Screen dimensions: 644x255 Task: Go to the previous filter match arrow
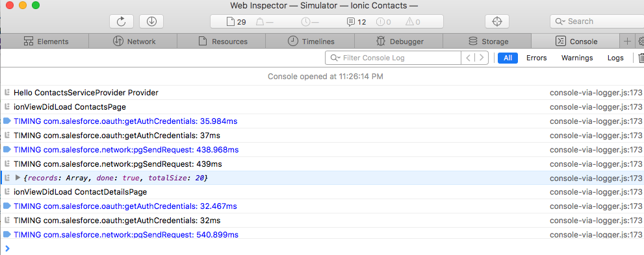(x=468, y=58)
